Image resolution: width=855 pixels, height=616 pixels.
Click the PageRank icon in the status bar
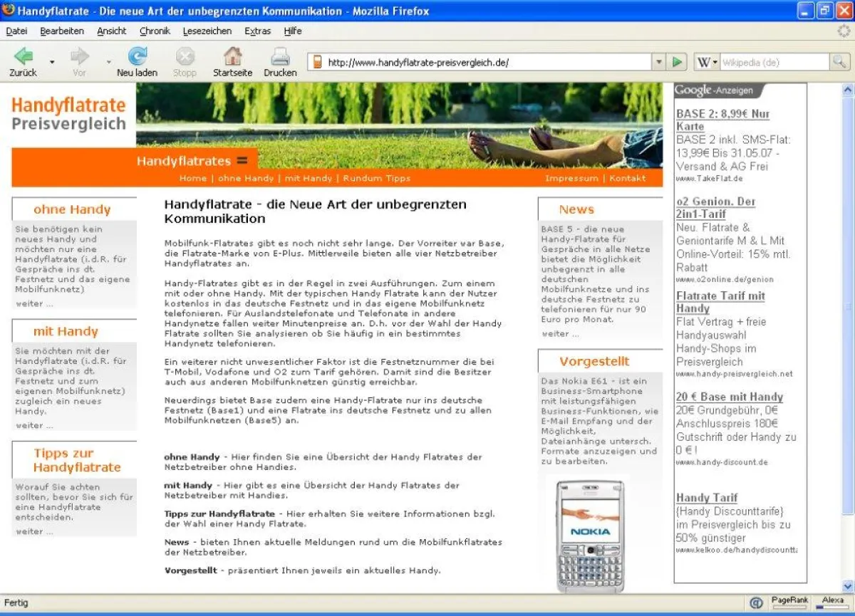click(x=791, y=600)
